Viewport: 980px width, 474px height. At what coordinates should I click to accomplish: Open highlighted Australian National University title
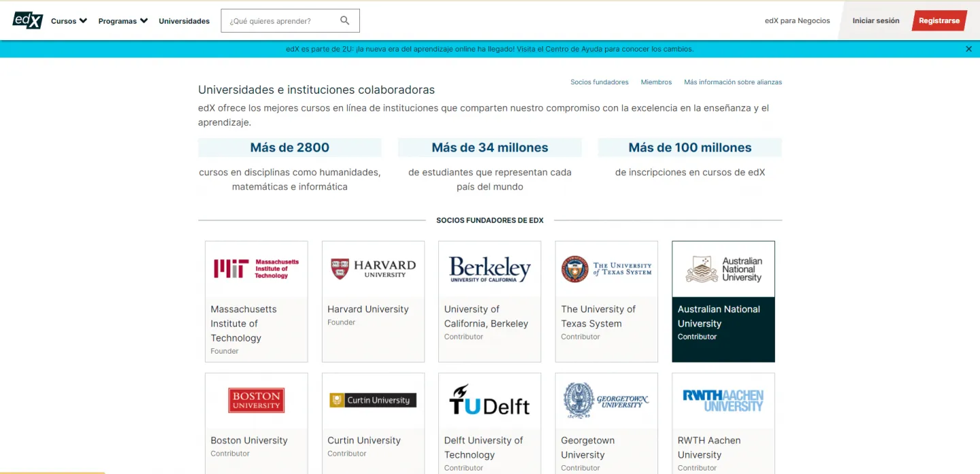[x=719, y=316]
